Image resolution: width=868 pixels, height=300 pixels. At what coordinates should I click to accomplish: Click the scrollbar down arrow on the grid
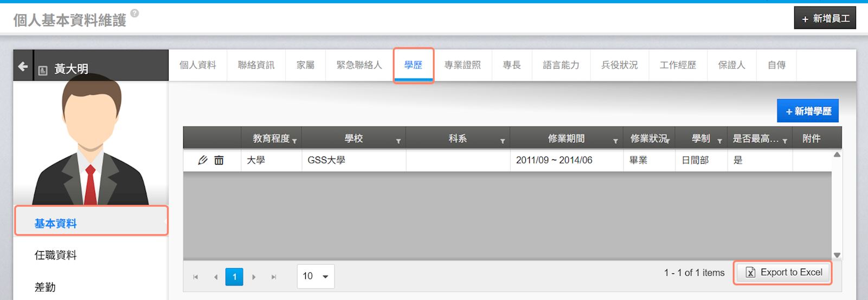[837, 255]
